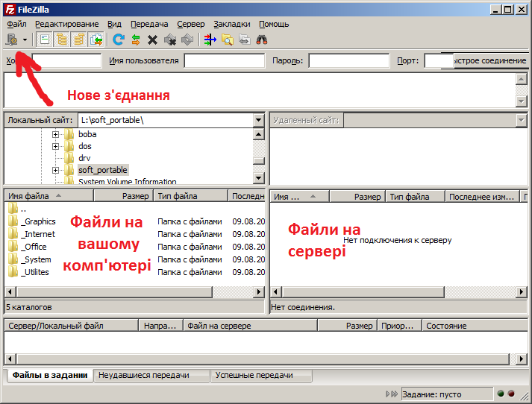Open the Файл menu
The width and height of the screenshot is (532, 404).
16,24
